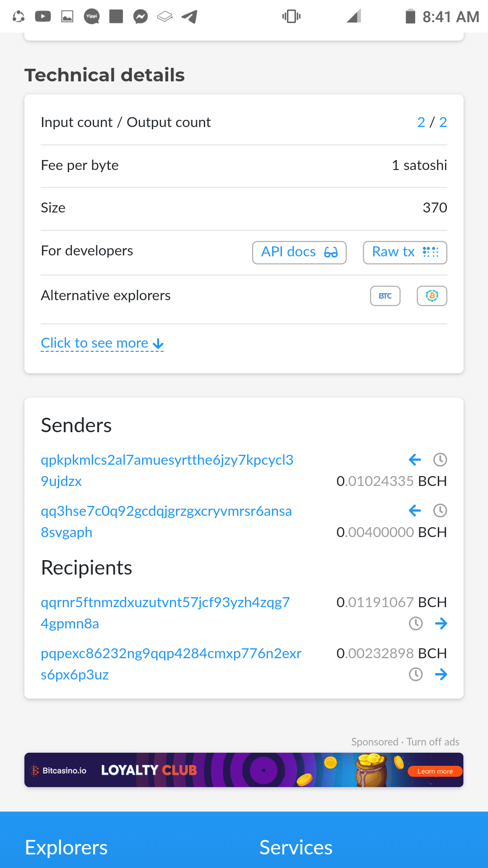Click clock icon for second sender
This screenshot has width=488, height=868.
point(440,511)
